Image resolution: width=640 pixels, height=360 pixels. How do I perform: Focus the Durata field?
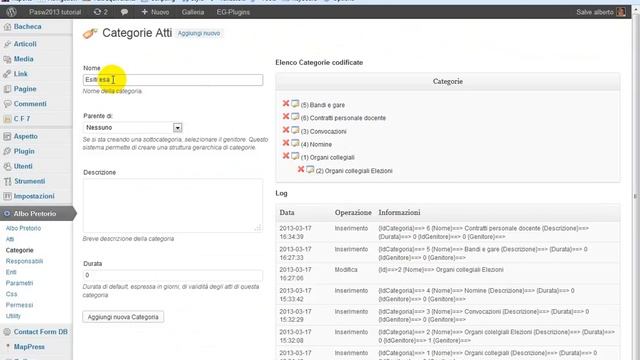[173, 276]
